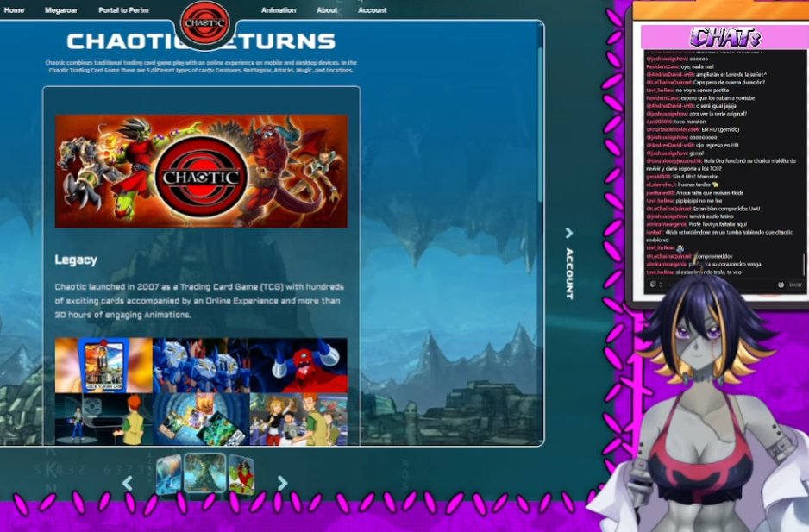Click the Legacy section heading
Image resolution: width=809 pixels, height=532 pixels.
[76, 260]
